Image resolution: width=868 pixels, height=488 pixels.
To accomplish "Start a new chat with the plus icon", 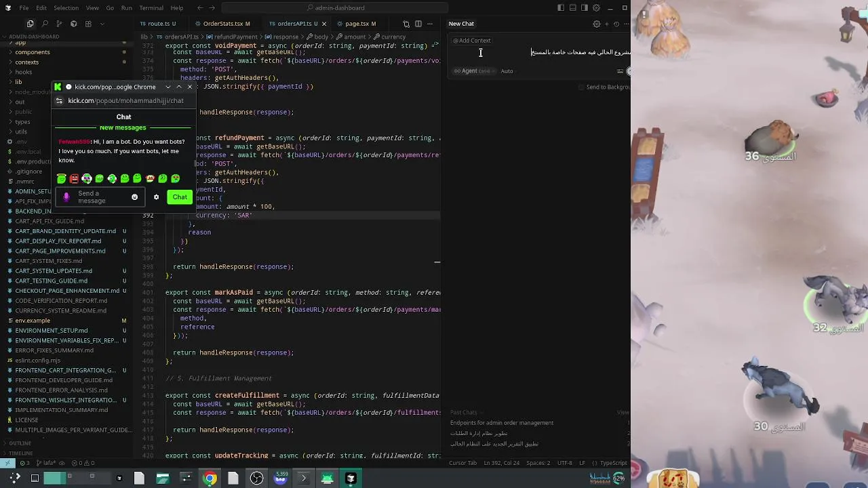I will [607, 24].
